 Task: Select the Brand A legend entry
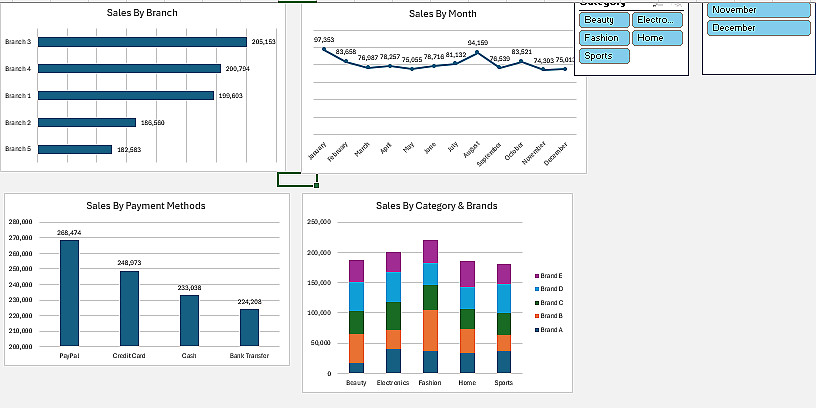tap(549, 330)
